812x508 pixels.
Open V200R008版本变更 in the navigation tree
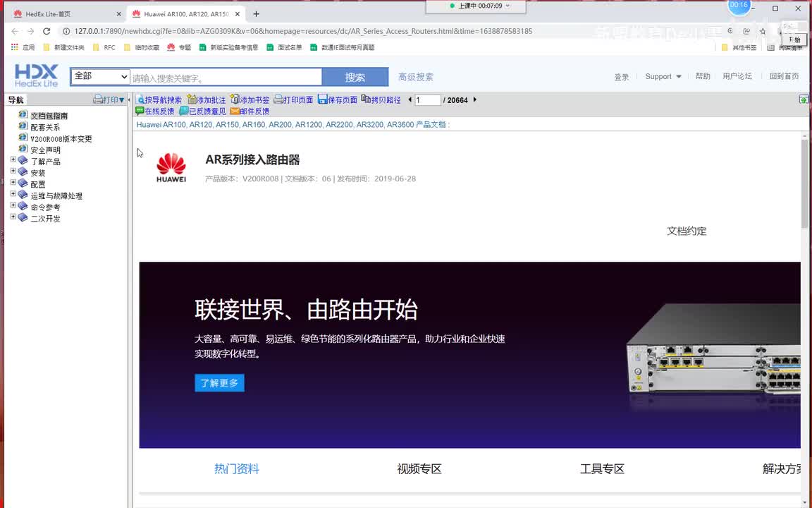tap(61, 138)
